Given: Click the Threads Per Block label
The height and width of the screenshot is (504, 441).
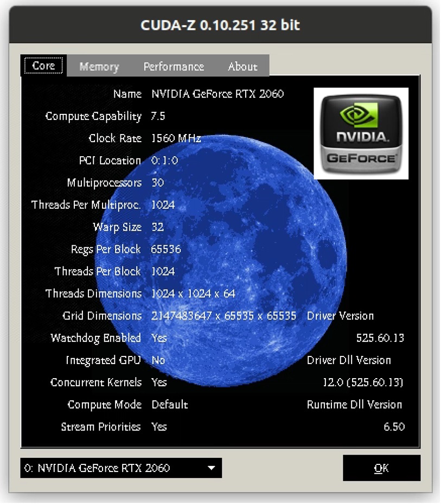Looking at the screenshot, I should click(x=98, y=271).
